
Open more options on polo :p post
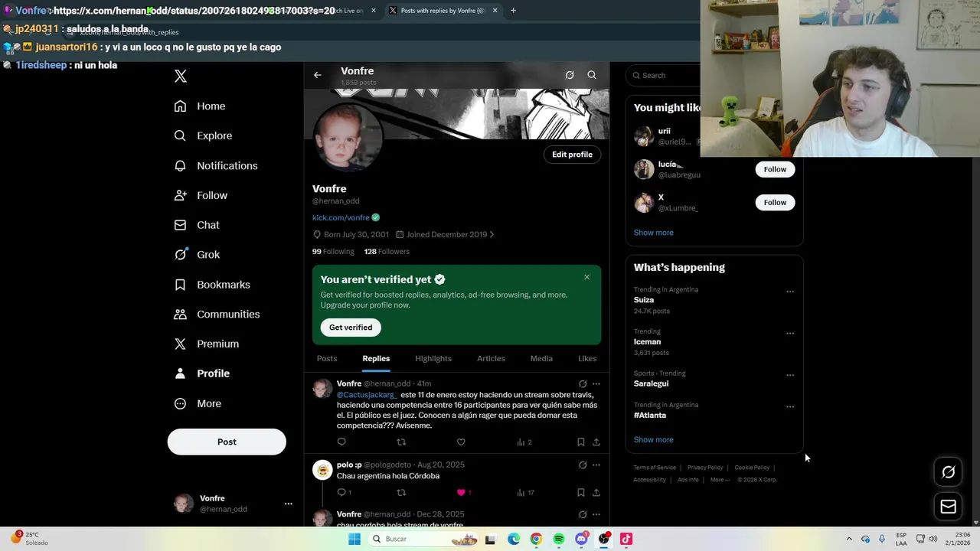[x=596, y=465]
